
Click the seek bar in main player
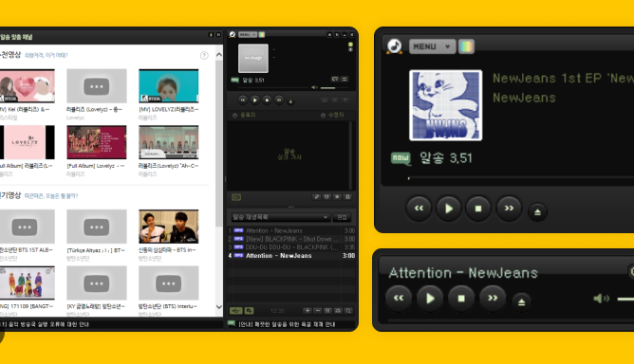[x=274, y=87]
